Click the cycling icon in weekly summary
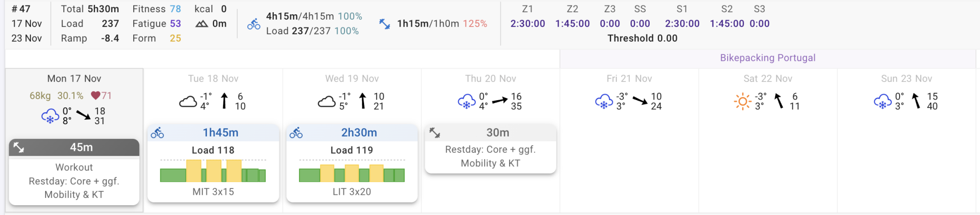The width and height of the screenshot is (980, 215). coord(254,24)
